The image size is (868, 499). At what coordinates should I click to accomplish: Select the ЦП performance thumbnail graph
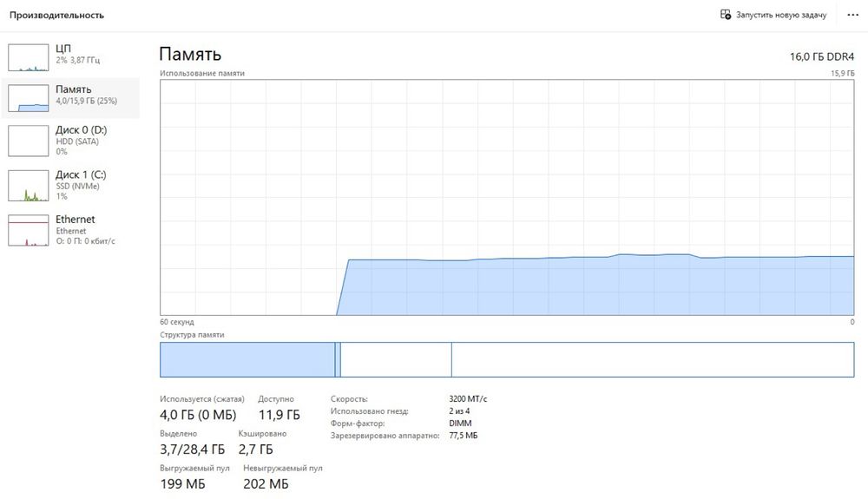point(29,57)
